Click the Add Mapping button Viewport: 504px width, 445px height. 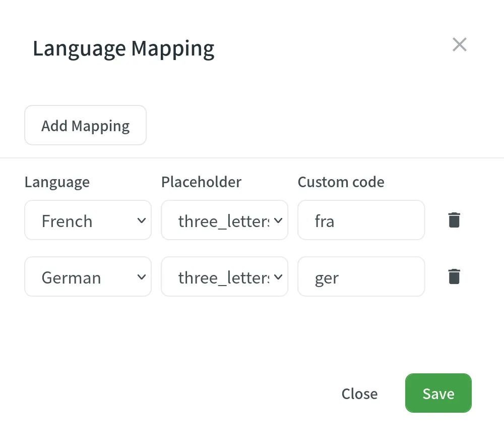pos(85,125)
